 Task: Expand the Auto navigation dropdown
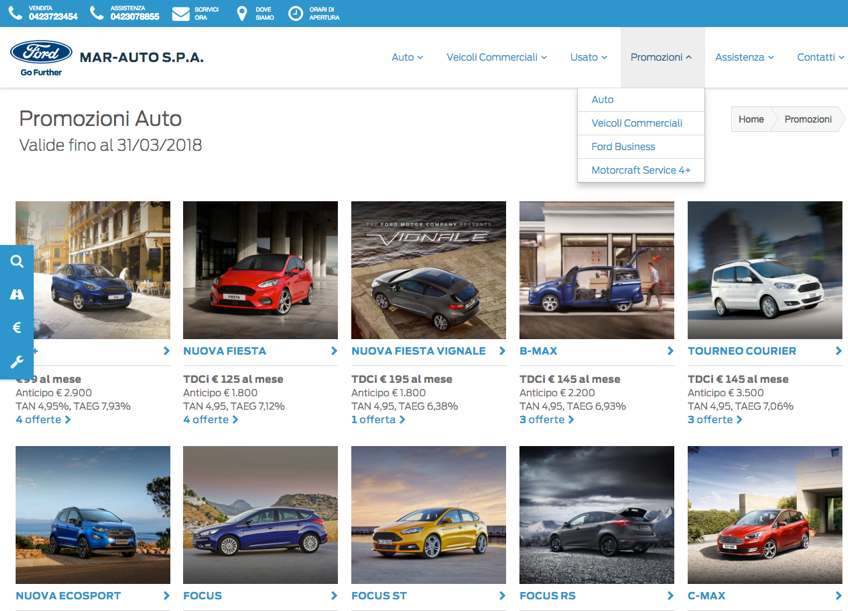[407, 58]
